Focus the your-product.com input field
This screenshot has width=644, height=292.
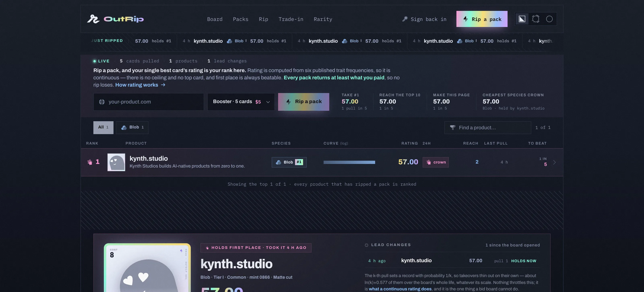[149, 102]
